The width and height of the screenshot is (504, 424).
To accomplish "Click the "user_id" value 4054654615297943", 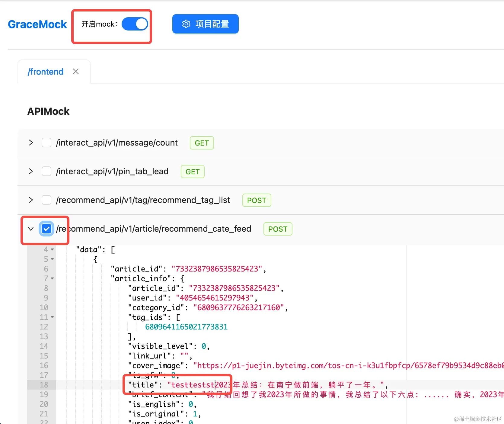I will [x=215, y=298].
